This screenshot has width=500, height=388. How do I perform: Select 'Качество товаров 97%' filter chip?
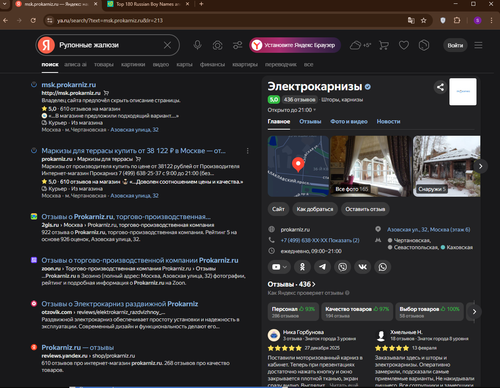[x=357, y=312]
